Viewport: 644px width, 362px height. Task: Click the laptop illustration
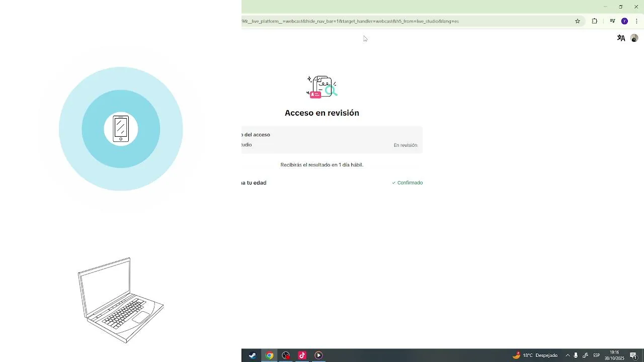click(x=121, y=300)
